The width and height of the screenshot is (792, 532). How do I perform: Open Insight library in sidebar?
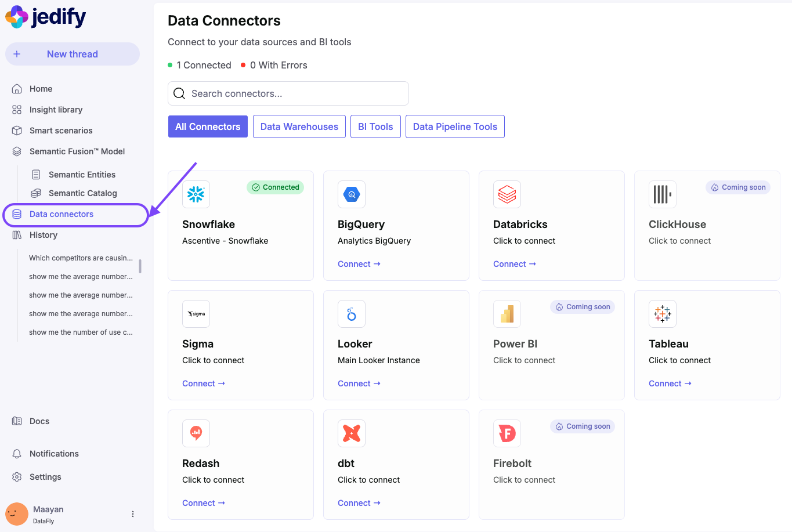pos(56,110)
